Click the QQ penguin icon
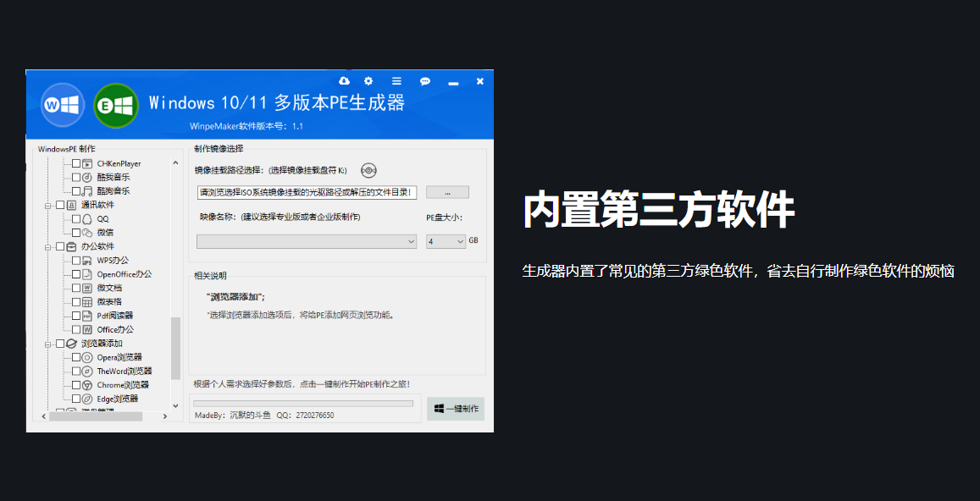 (x=87, y=219)
